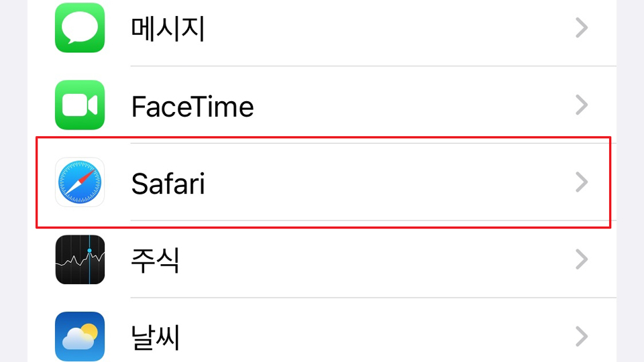Open Safari settings using its right chevron

click(582, 182)
